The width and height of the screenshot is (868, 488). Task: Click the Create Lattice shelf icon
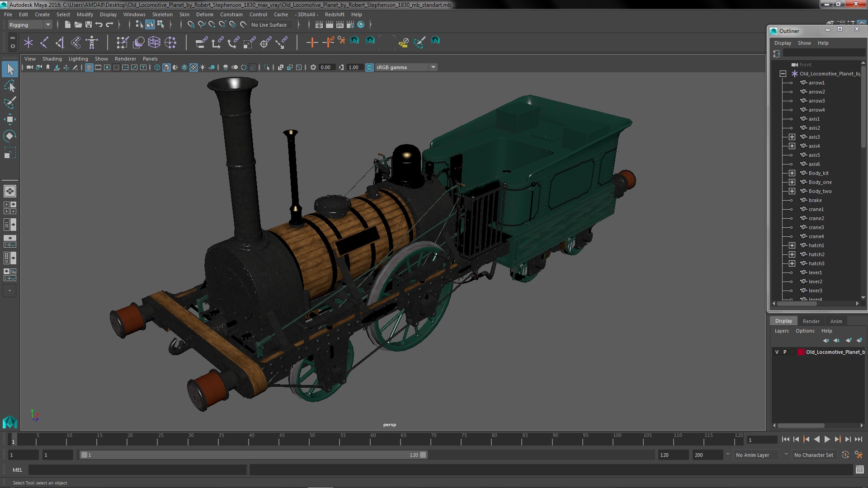(154, 42)
